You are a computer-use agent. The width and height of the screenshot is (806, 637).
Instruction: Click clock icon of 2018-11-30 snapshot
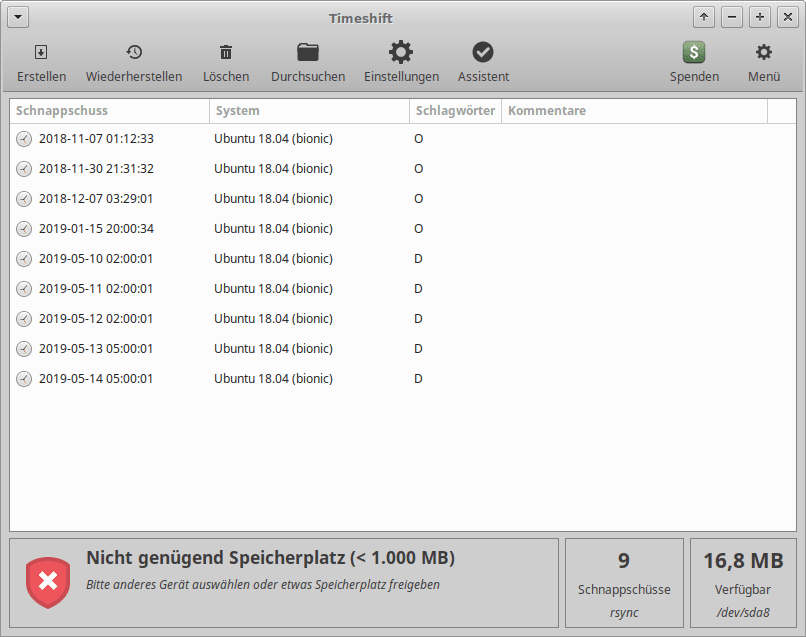[24, 169]
